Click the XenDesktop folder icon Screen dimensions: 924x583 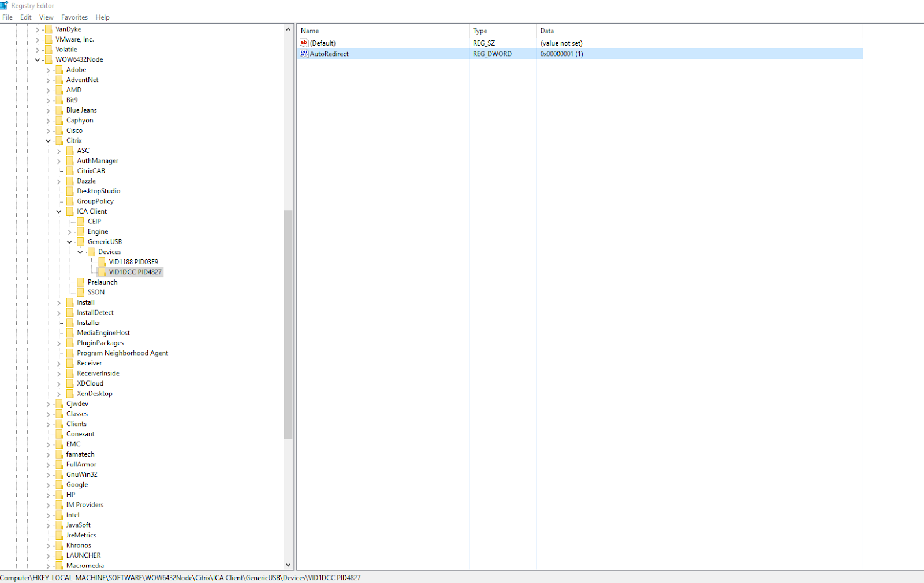pos(70,394)
